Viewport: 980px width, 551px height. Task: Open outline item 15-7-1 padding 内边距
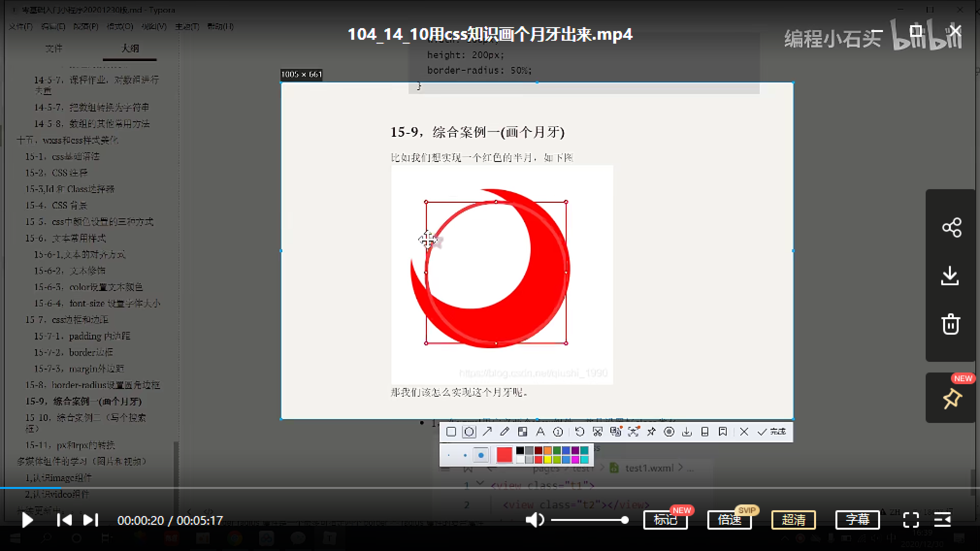click(82, 336)
